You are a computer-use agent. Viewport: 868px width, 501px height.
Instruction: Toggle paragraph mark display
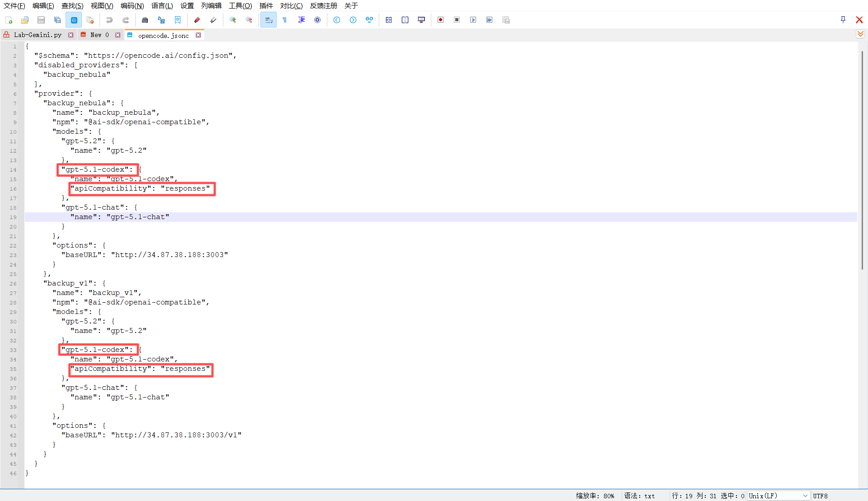point(285,20)
